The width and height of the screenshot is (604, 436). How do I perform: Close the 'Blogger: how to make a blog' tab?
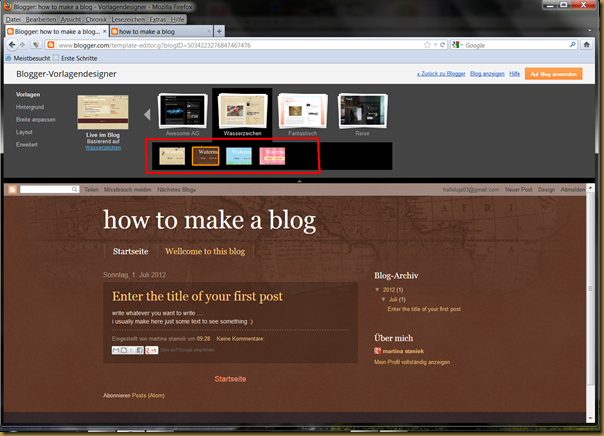point(104,31)
